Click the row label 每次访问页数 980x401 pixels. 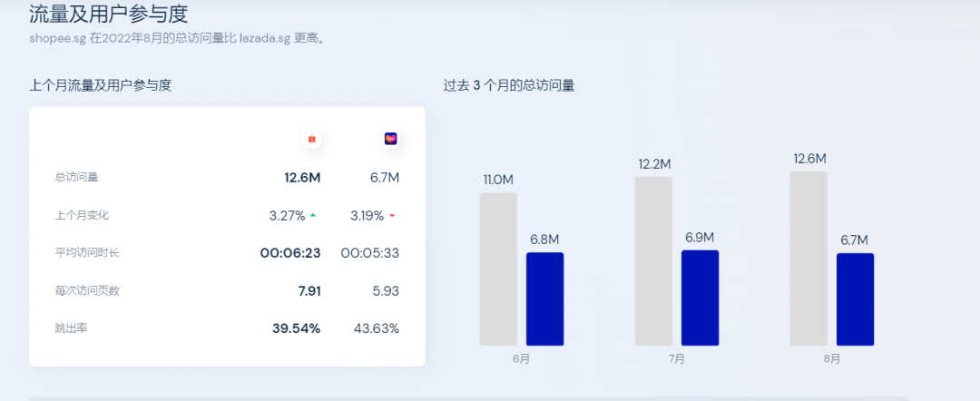click(87, 290)
